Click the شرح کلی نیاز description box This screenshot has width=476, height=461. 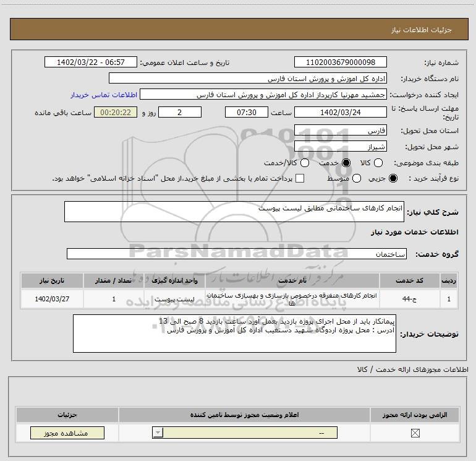(x=234, y=212)
